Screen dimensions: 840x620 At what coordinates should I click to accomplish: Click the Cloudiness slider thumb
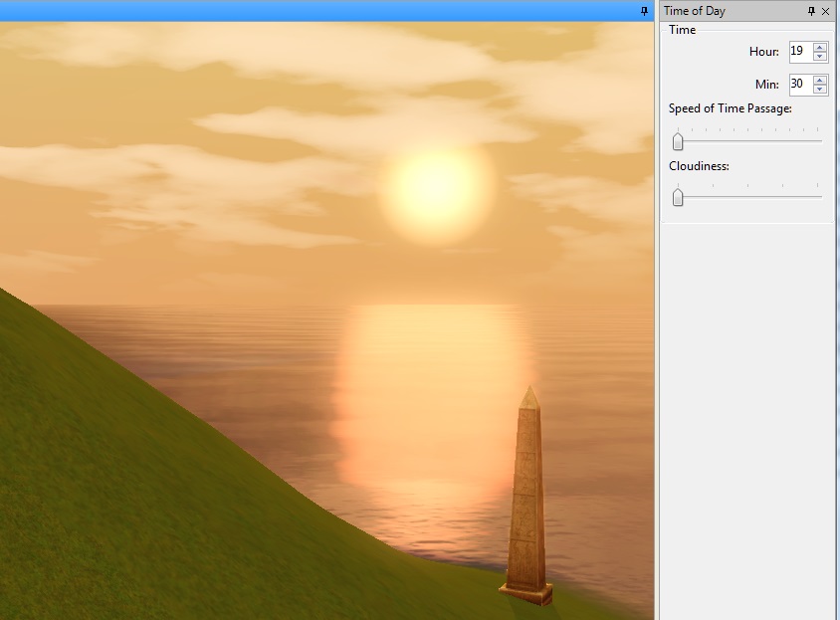click(678, 197)
